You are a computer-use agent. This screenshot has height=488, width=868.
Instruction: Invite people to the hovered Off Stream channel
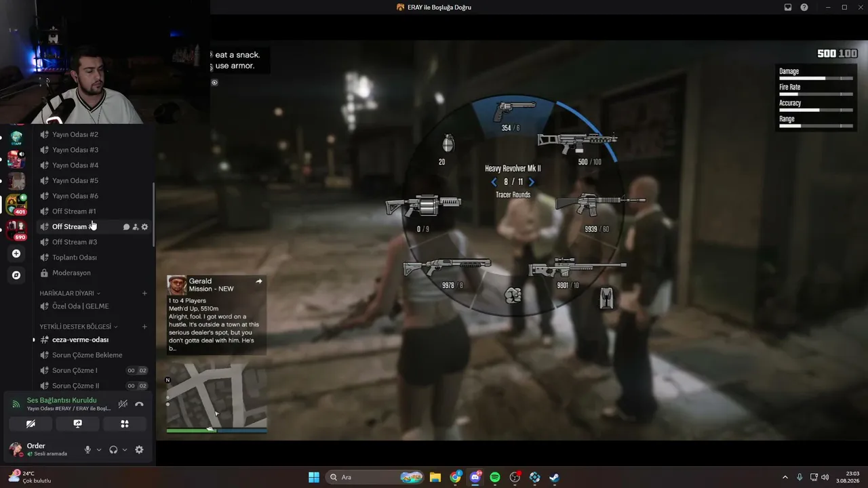(x=136, y=227)
